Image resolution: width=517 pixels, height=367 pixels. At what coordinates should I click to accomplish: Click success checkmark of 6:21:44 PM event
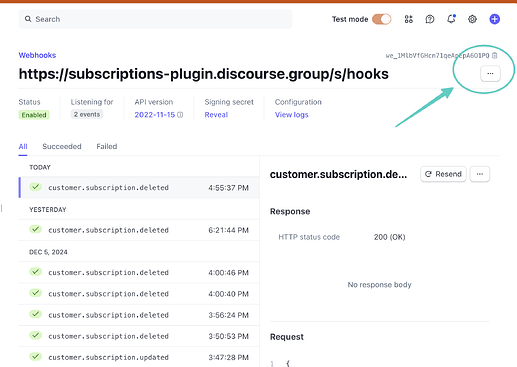[x=35, y=229]
